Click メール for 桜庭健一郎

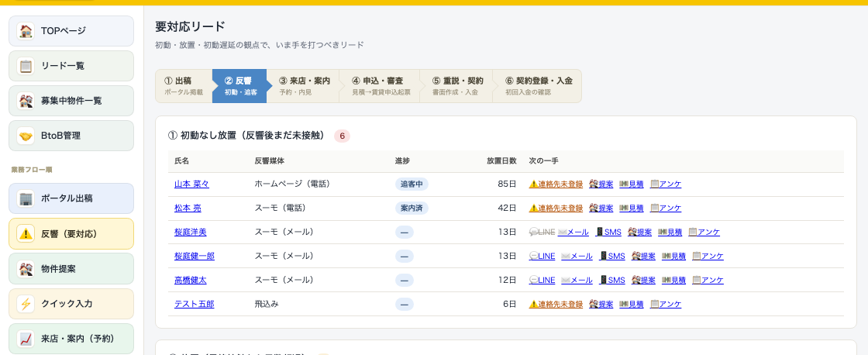coord(577,256)
